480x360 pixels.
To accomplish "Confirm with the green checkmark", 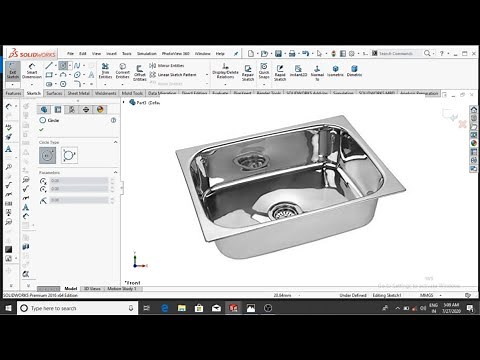I will (41, 129).
